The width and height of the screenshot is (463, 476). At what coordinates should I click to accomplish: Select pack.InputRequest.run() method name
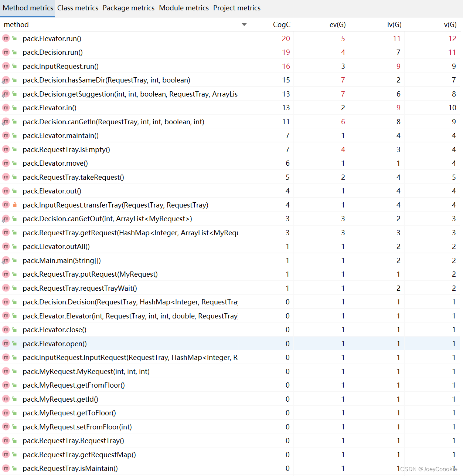pyautogui.click(x=61, y=66)
